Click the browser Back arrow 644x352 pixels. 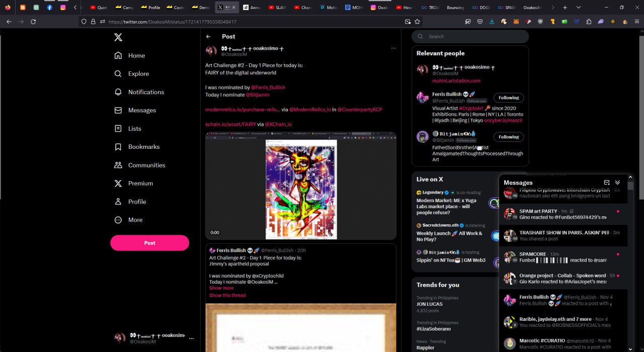tap(9, 22)
